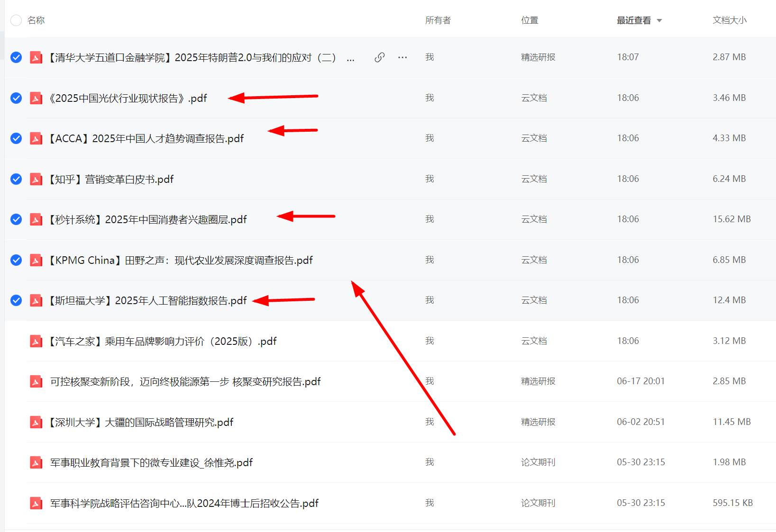Sort the list by 名称 column header

pyautogui.click(x=36, y=20)
